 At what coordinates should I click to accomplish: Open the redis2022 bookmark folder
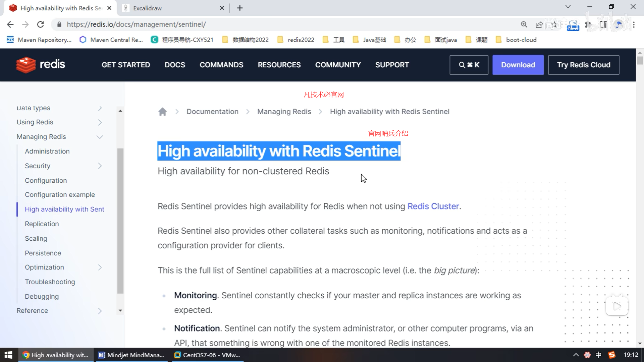[296, 40]
